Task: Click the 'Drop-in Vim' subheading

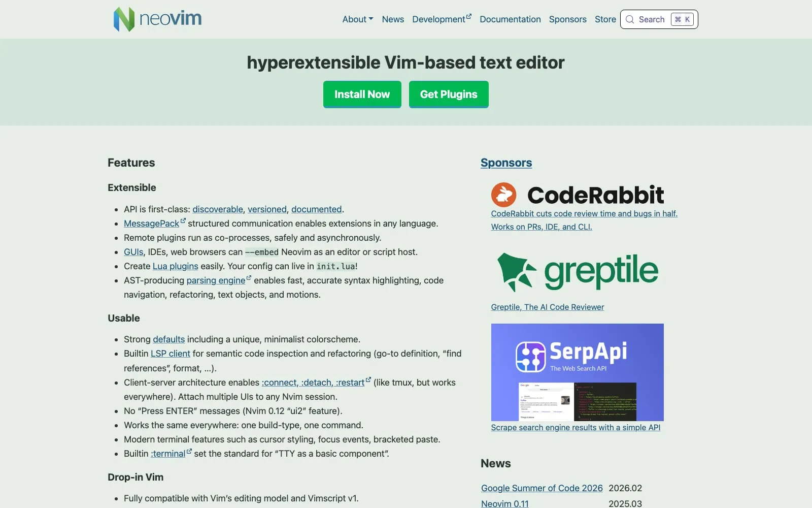Action: pos(136,477)
